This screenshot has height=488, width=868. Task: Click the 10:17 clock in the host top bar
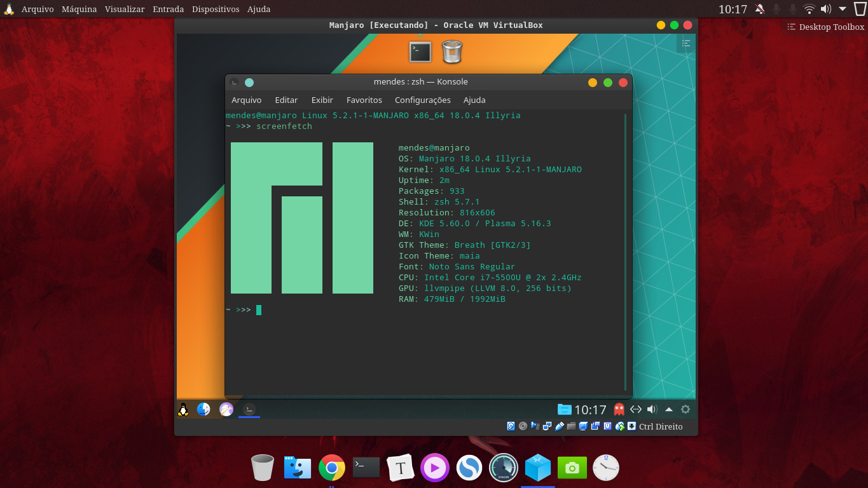pos(733,9)
